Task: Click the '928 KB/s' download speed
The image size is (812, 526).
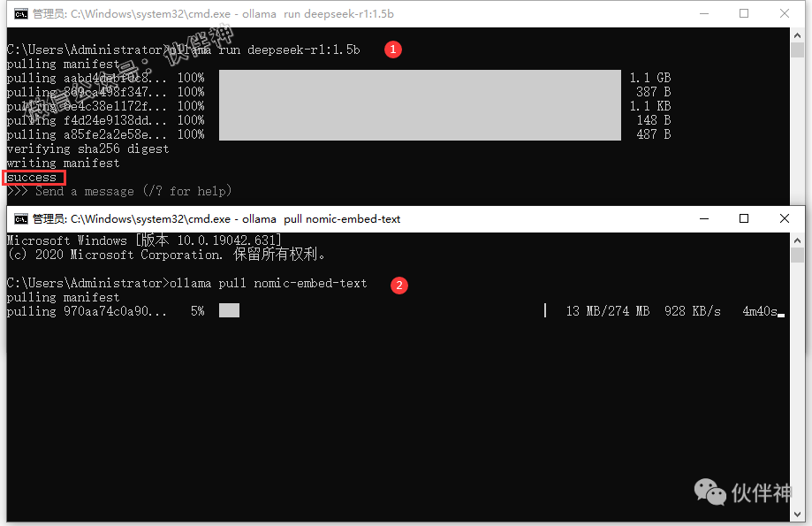Action: pos(693,311)
